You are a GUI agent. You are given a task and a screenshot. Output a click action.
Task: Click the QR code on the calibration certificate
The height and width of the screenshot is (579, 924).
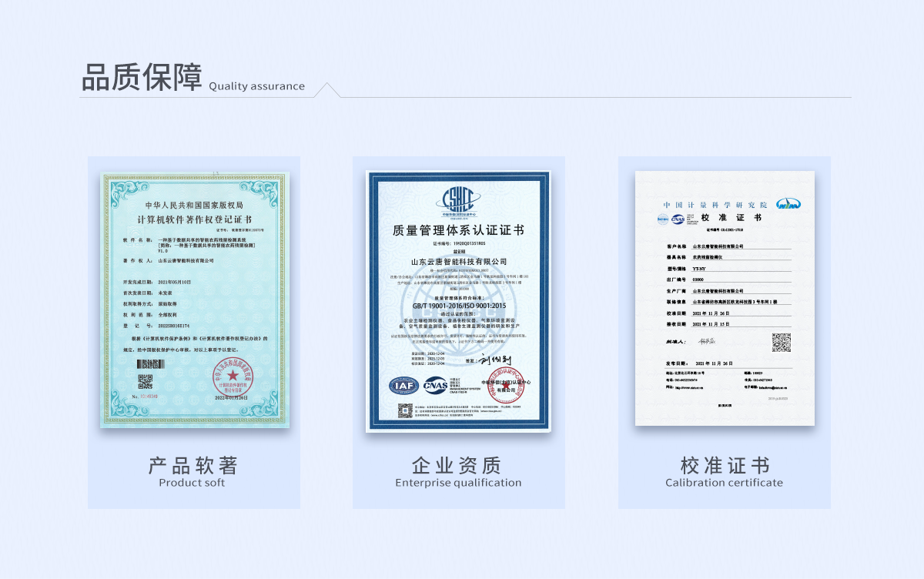pos(782,343)
